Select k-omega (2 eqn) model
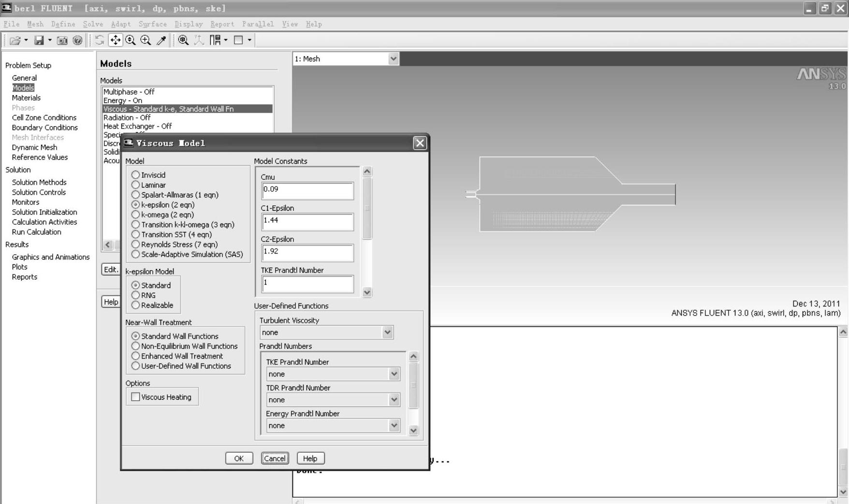This screenshot has width=849, height=504. click(162, 215)
